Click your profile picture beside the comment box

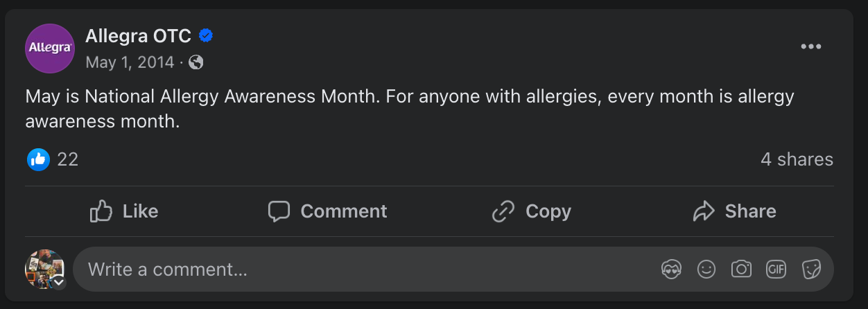coord(44,268)
